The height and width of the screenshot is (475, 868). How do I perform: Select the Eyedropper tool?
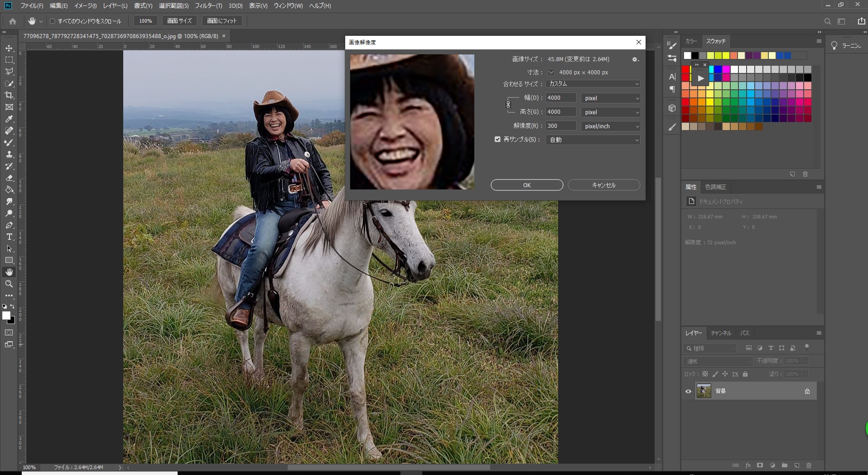pos(9,119)
